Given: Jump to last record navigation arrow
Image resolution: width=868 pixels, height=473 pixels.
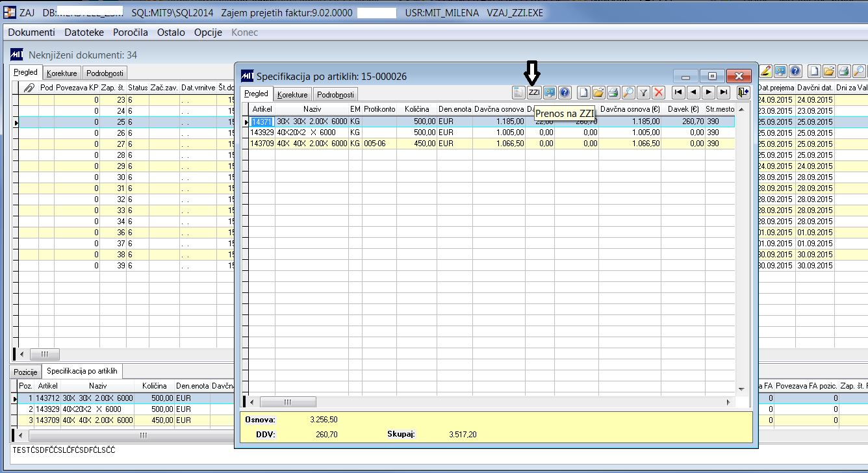Looking at the screenshot, I should click(724, 93).
